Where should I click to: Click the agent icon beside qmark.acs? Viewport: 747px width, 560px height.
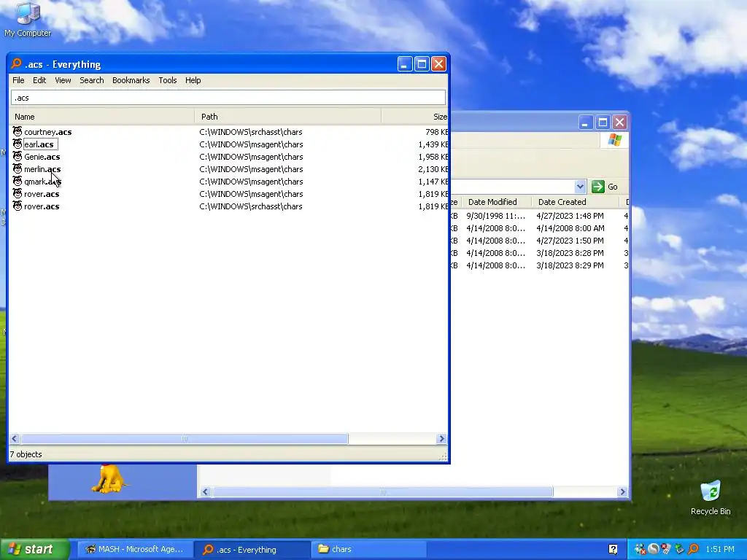18,181
